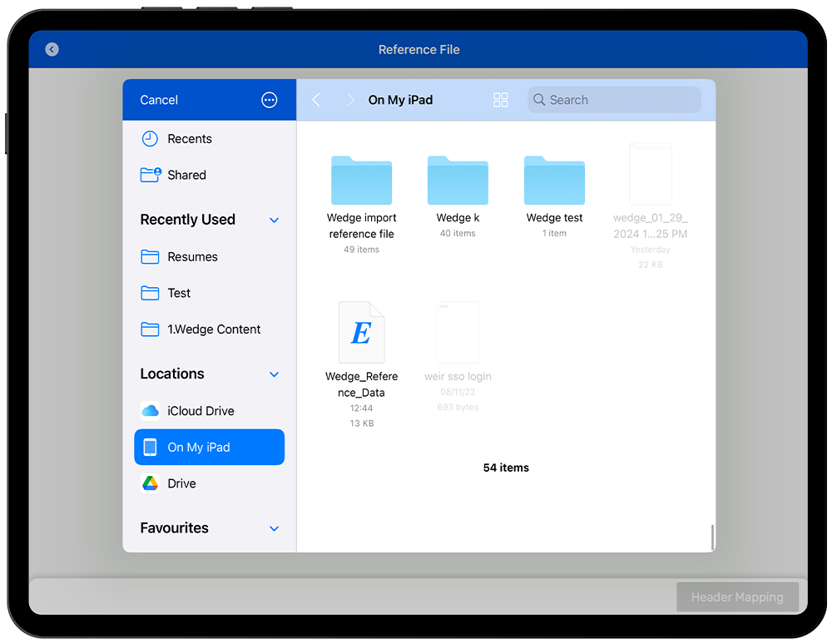The width and height of the screenshot is (832, 644).
Task: Focus the Search field
Action: (x=616, y=100)
